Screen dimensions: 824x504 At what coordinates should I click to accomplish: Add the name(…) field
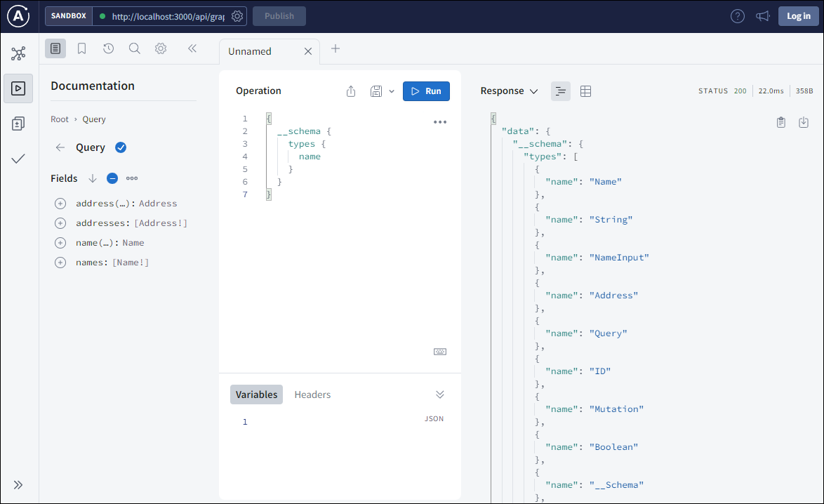60,243
